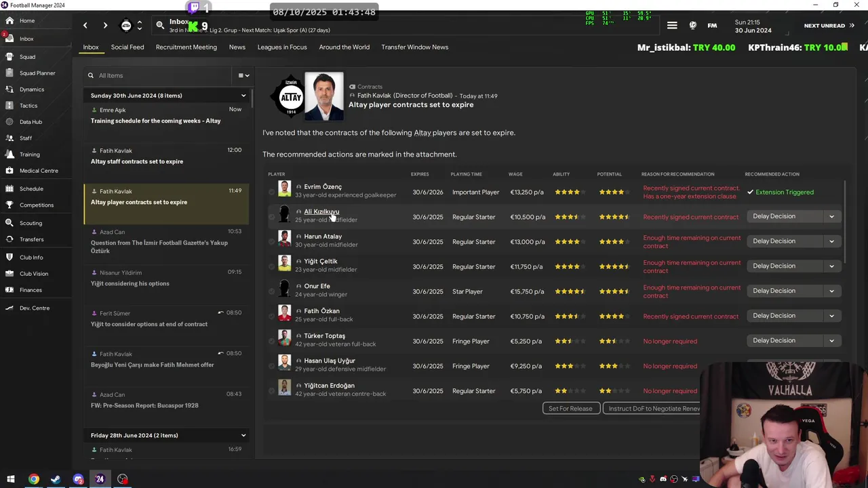Open Tactics in the sidebar
Image resolution: width=868 pixels, height=488 pixels.
[28, 106]
